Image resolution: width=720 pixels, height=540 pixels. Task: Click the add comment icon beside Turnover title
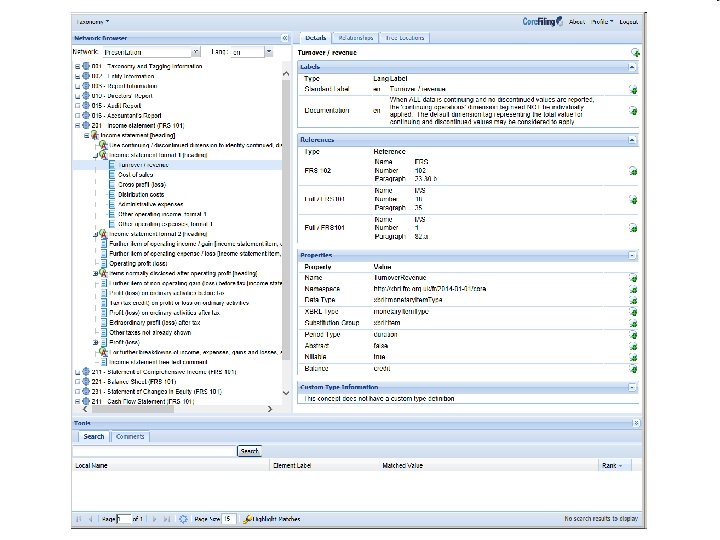635,53
